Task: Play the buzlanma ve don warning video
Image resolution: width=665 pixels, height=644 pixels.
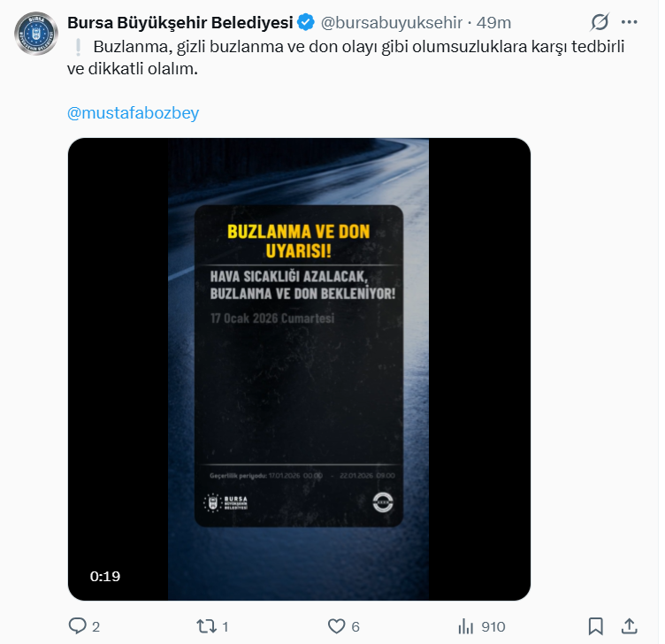Action: click(x=299, y=369)
